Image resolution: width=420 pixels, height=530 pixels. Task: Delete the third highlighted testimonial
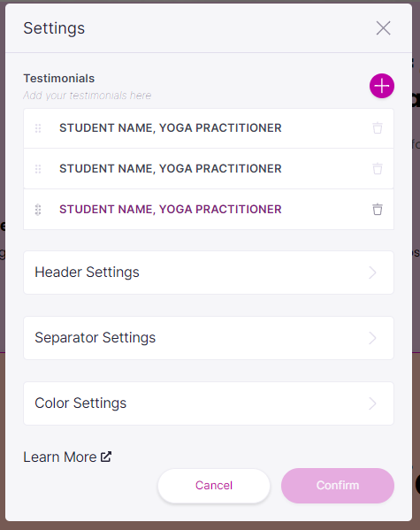(x=378, y=209)
